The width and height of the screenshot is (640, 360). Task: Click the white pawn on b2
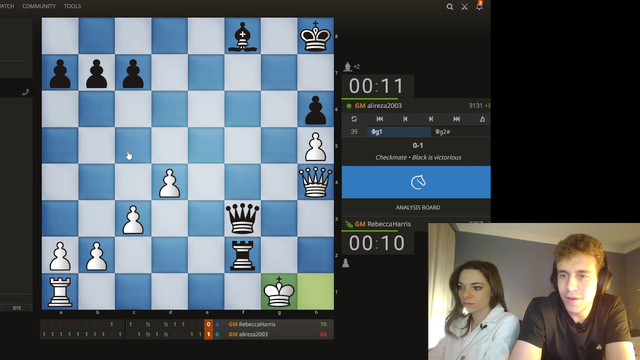[x=97, y=256]
